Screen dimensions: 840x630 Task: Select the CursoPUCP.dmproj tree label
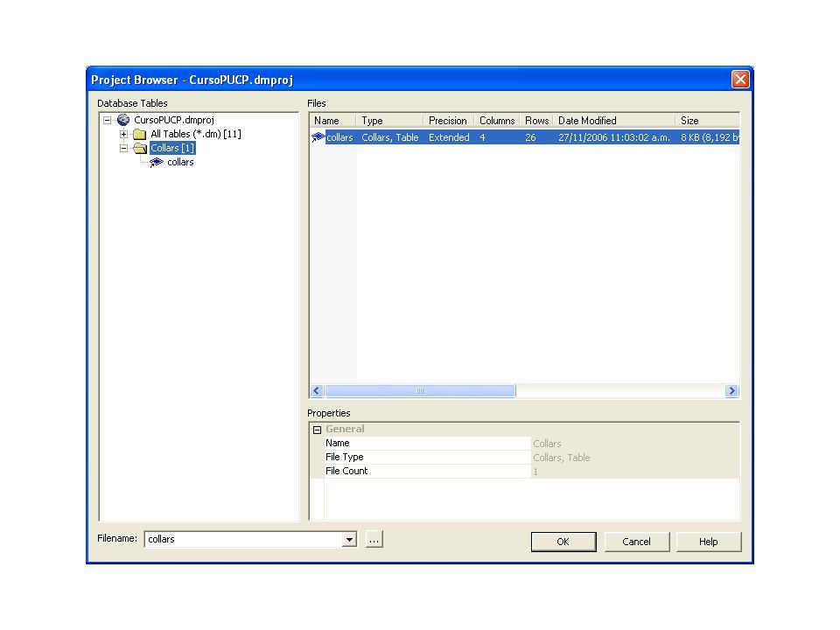(x=174, y=120)
